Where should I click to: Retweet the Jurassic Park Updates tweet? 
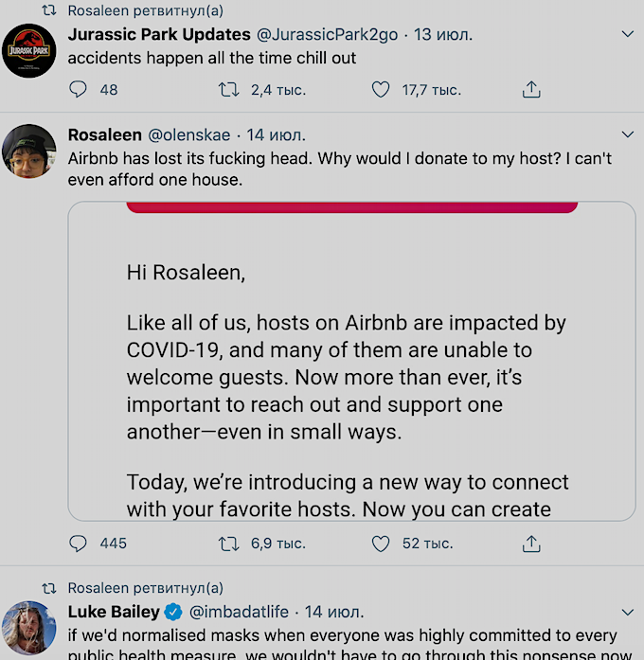tap(229, 90)
